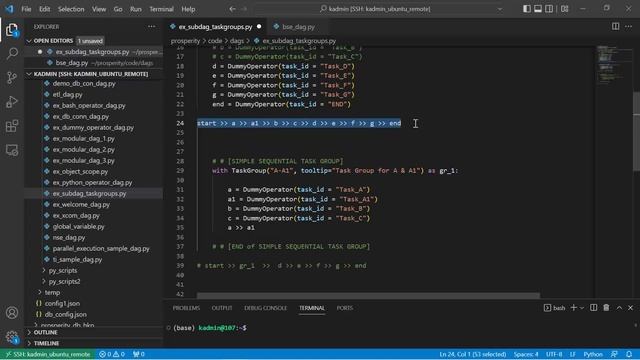Open the Extensions view
Image resolution: width=640 pixels, height=360 pixels.
click(x=12, y=126)
